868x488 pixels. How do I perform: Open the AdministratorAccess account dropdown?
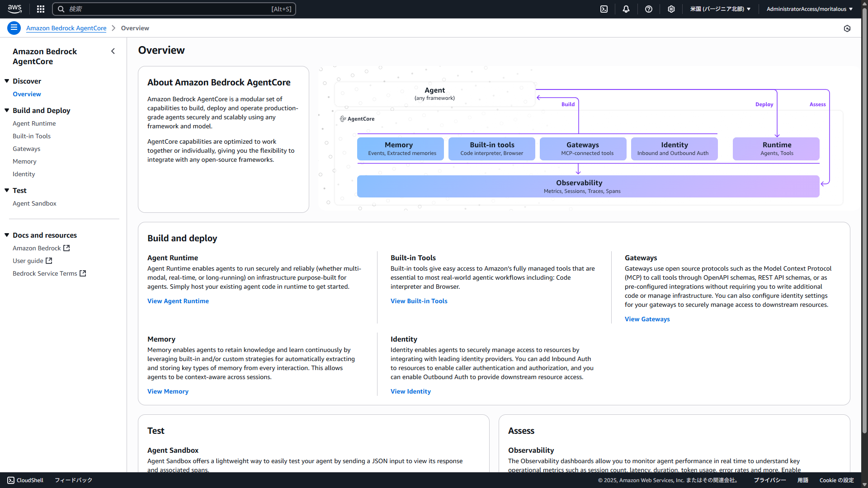pos(809,9)
